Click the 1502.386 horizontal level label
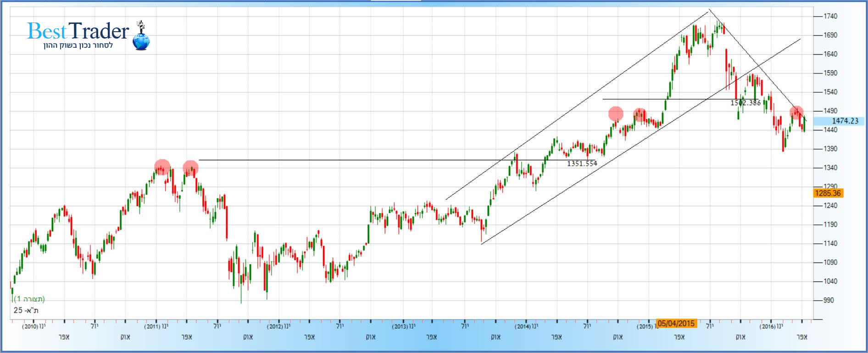The height and width of the screenshot is (353, 868). 746,103
